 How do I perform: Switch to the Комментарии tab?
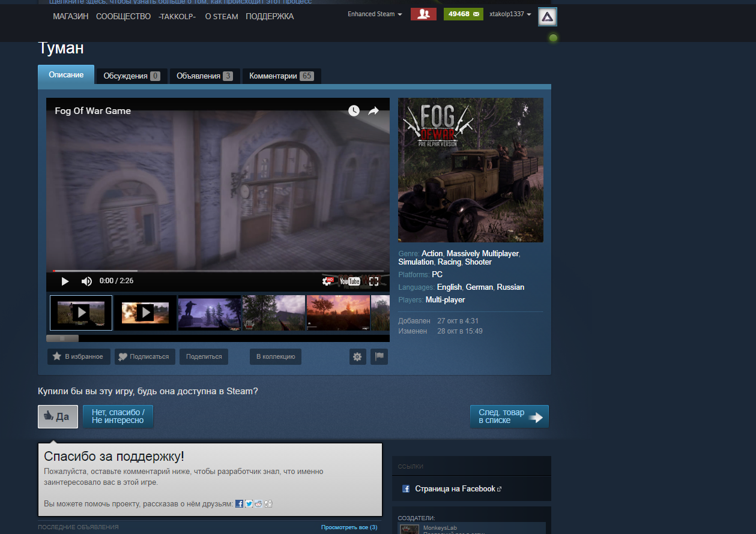(281, 76)
